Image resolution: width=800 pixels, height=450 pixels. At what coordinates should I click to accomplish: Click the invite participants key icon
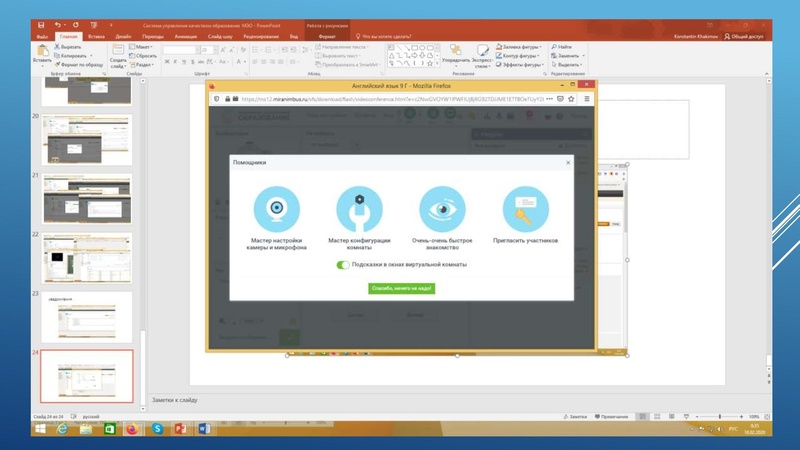525,210
